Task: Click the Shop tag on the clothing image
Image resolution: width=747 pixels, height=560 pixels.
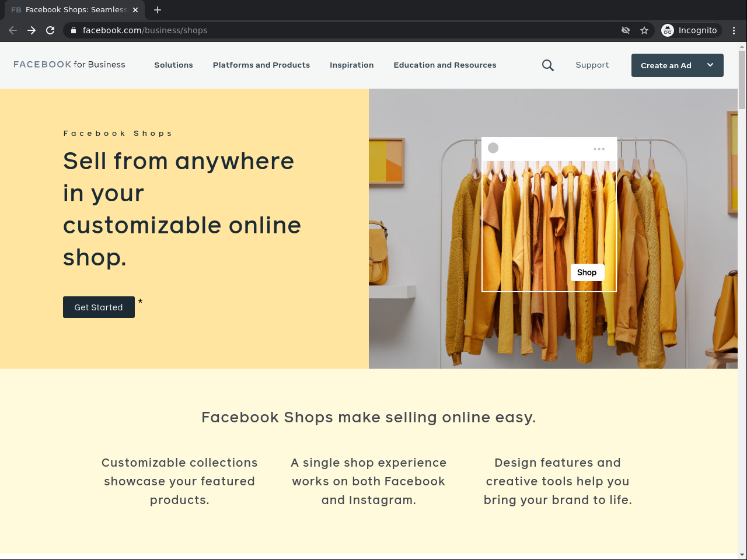Action: (x=587, y=272)
